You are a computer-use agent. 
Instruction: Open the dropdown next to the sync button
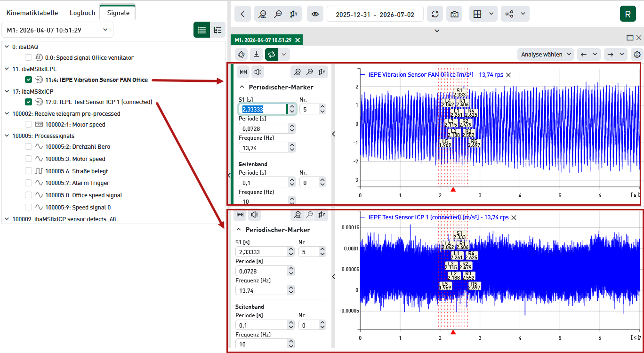point(284,54)
